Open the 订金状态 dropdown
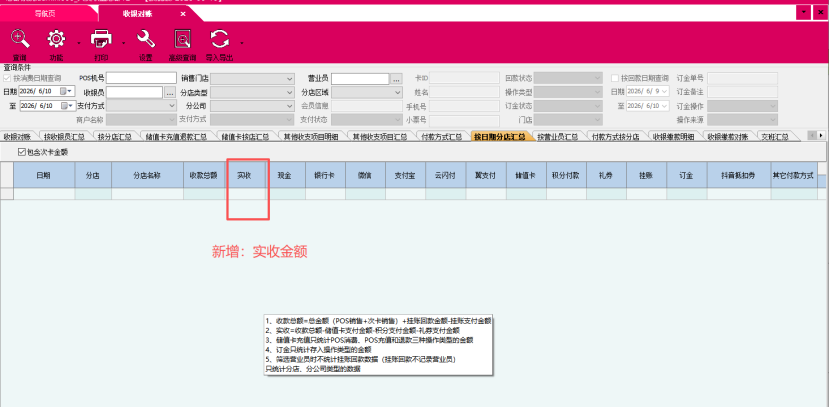Image resolution: width=829 pixels, height=407 pixels. (568, 106)
